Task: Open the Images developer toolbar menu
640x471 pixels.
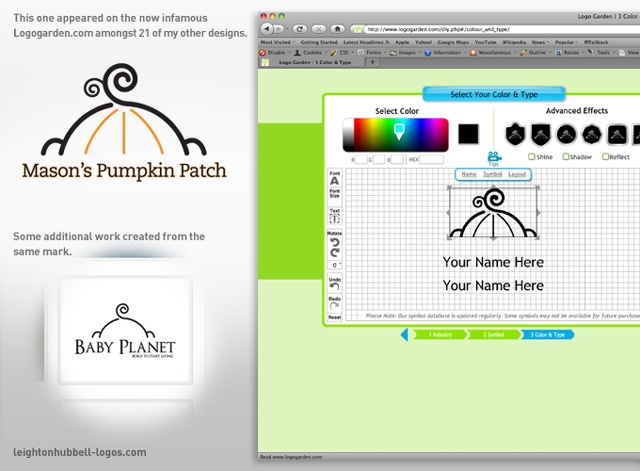Action: click(405, 53)
